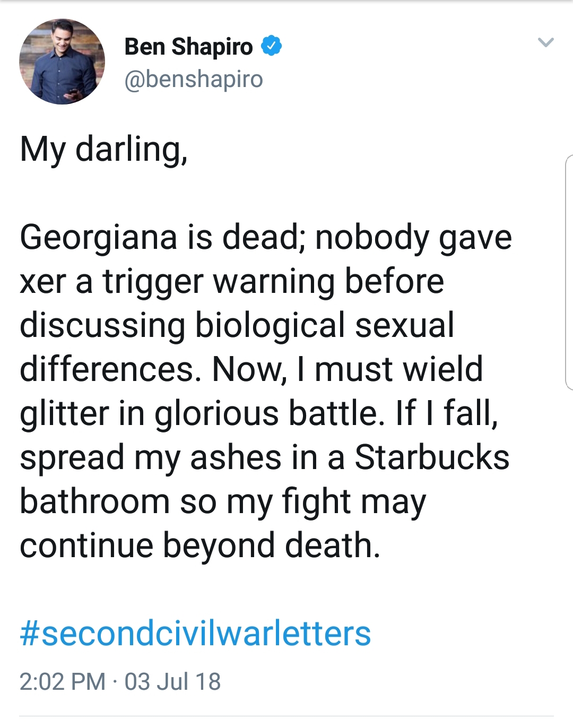Viewport: 573px width, 728px height.
Task: Select the 03 Jul 18 date
Action: [x=172, y=681]
